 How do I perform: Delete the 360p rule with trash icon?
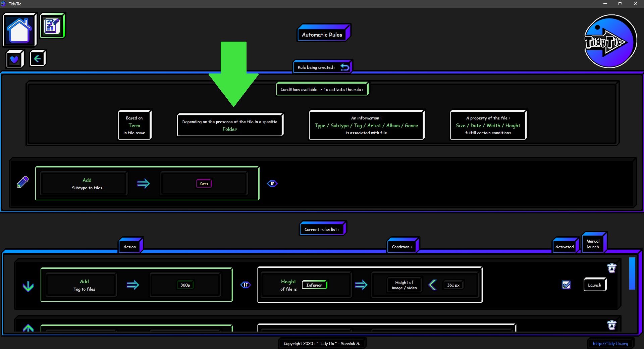[x=611, y=268]
